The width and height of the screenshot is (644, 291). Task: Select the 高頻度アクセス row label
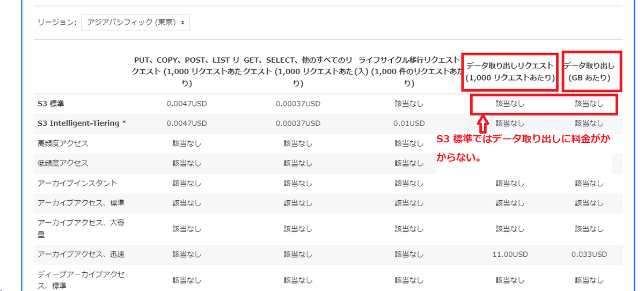tap(63, 143)
